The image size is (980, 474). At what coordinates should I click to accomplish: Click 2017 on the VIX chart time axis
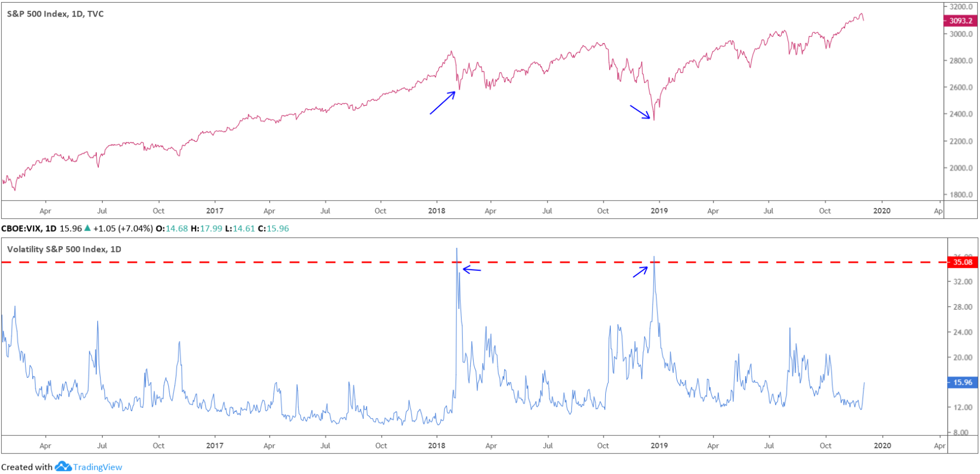214,446
